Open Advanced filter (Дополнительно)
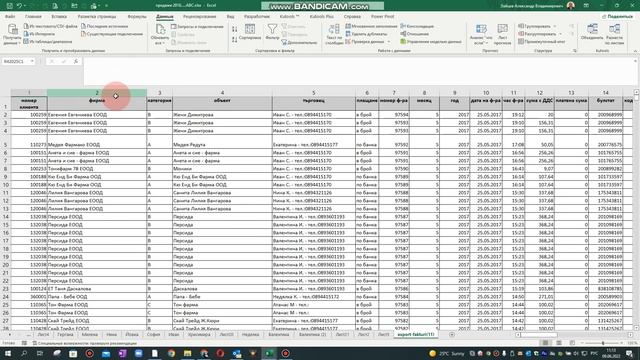 click(299, 42)
